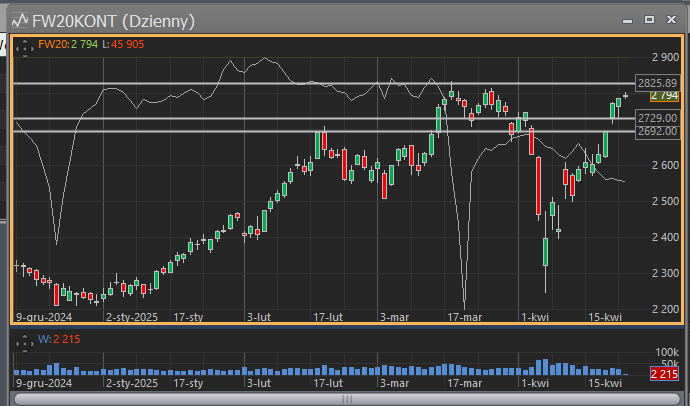Minimize the FW20KONT chart window

[628, 20]
